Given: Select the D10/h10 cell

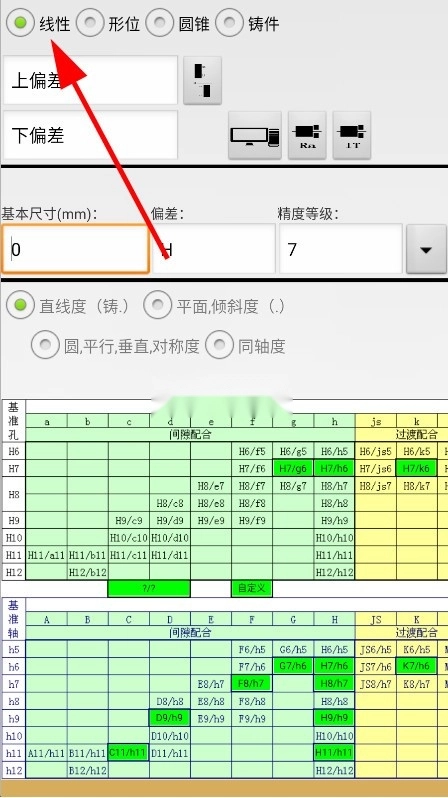Looking at the screenshot, I should click(170, 735).
